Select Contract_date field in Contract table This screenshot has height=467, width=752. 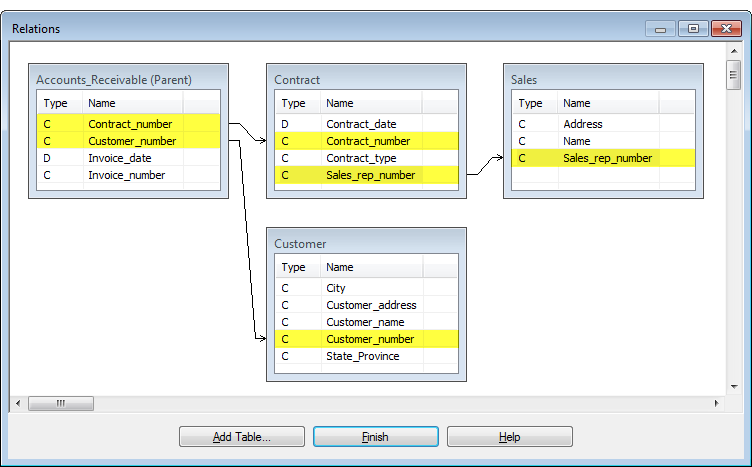tap(361, 124)
